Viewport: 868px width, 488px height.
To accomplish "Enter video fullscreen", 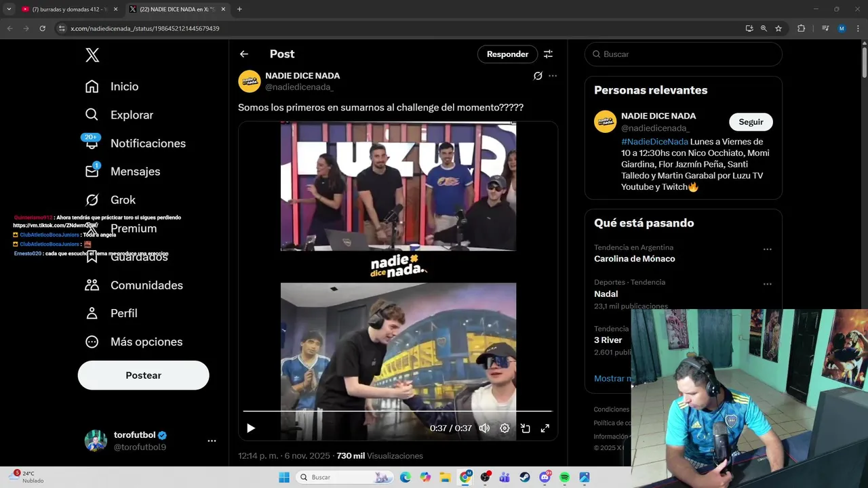I will point(545,428).
